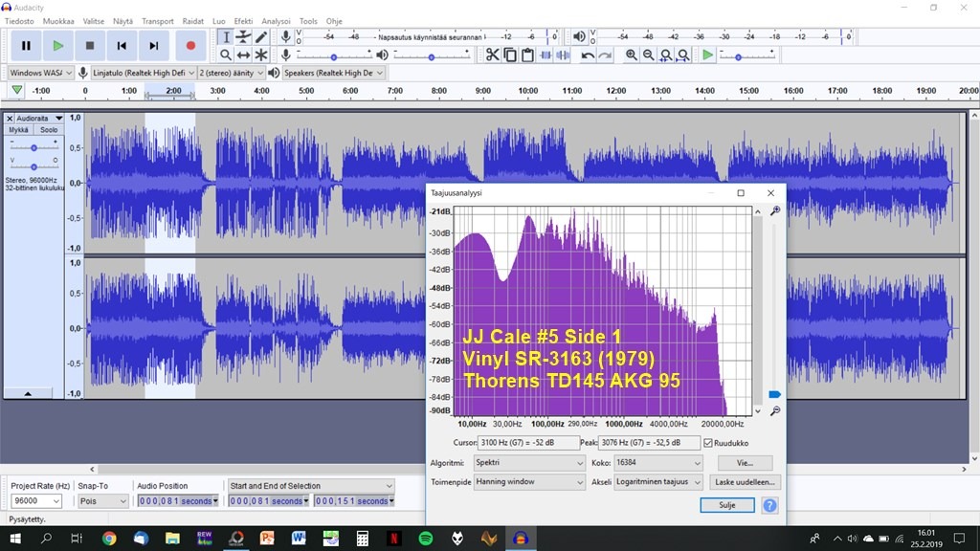Open the Hanning window function dropdown
This screenshot has height=551, width=980.
pos(528,482)
